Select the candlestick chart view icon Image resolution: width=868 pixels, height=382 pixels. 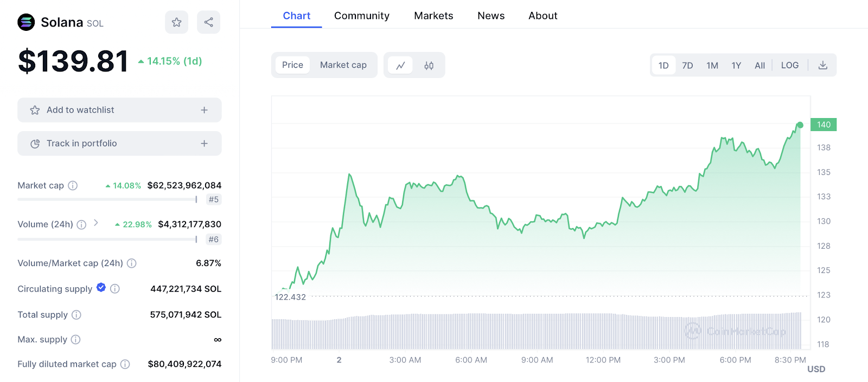[429, 66]
